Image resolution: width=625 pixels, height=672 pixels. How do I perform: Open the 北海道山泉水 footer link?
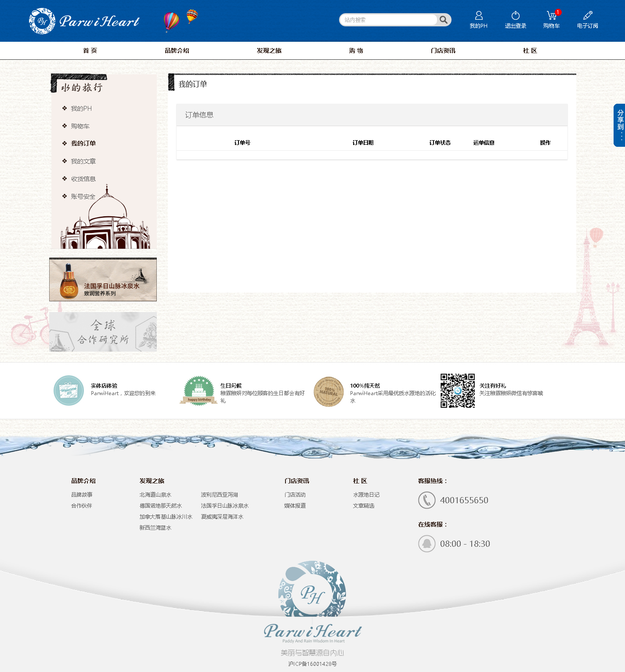point(155,495)
